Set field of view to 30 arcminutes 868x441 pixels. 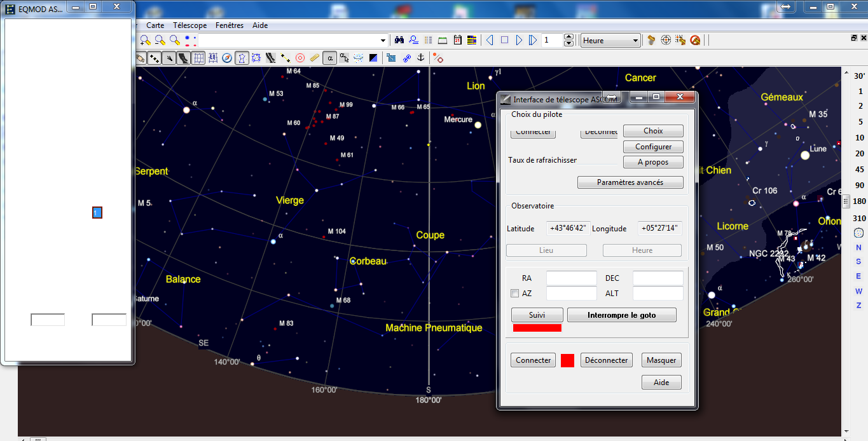pyautogui.click(x=859, y=75)
